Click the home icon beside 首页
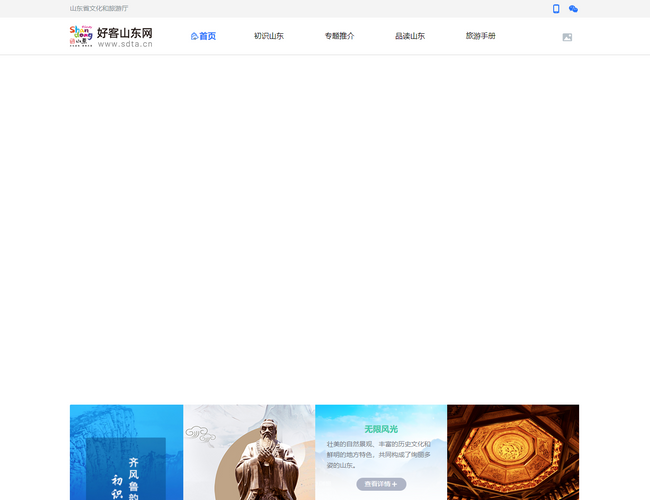Viewport: 650px width, 500px height. [194, 36]
